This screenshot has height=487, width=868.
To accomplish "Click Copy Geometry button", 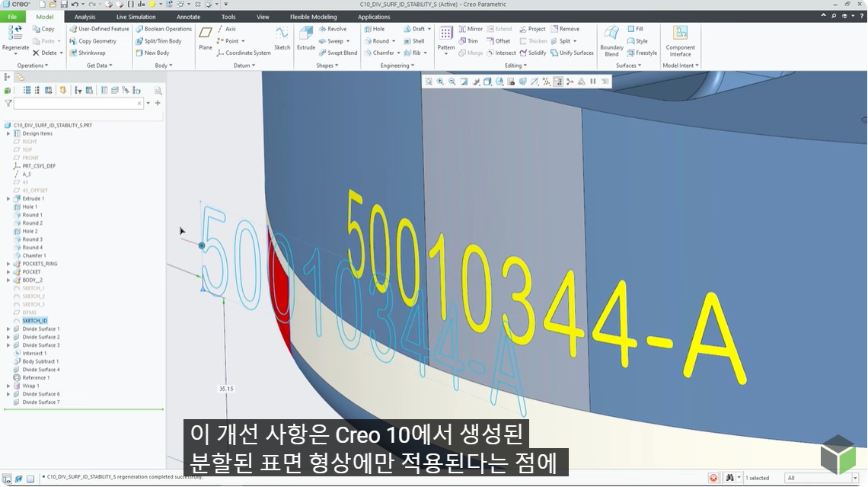I will (93, 41).
